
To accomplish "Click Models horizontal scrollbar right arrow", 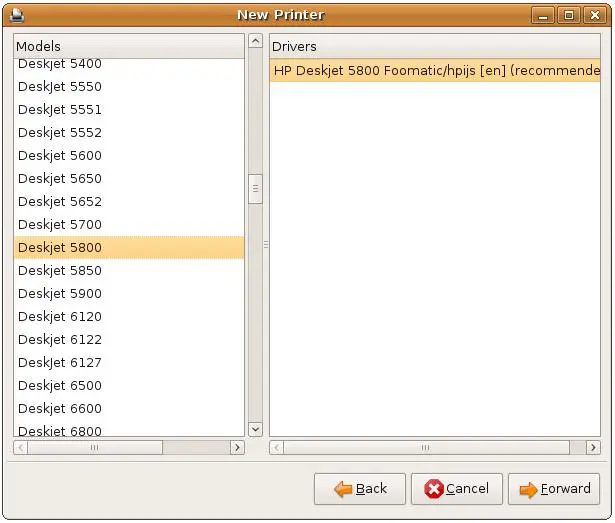I will click(x=237, y=448).
